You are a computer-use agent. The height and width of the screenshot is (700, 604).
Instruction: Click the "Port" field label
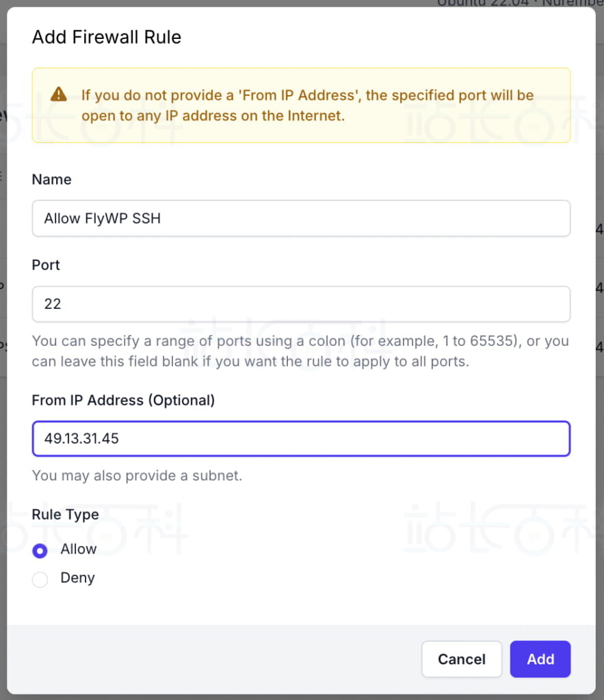46,265
